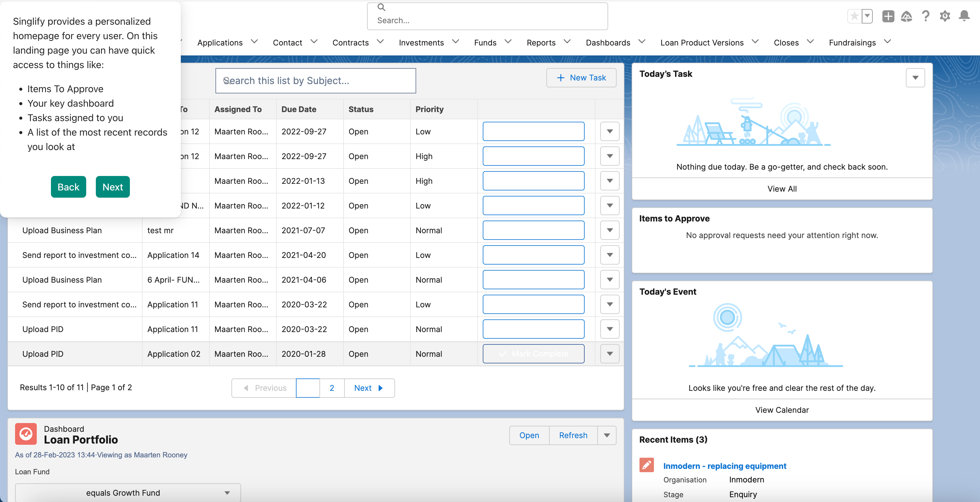Viewport: 980px width, 502px height.
Task: Click the global Search field
Action: 487,16
